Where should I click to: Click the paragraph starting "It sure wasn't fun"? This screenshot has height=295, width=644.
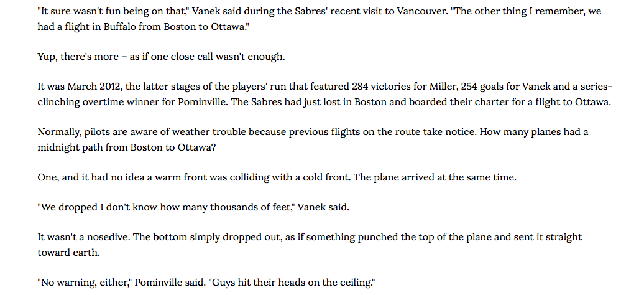click(319, 19)
